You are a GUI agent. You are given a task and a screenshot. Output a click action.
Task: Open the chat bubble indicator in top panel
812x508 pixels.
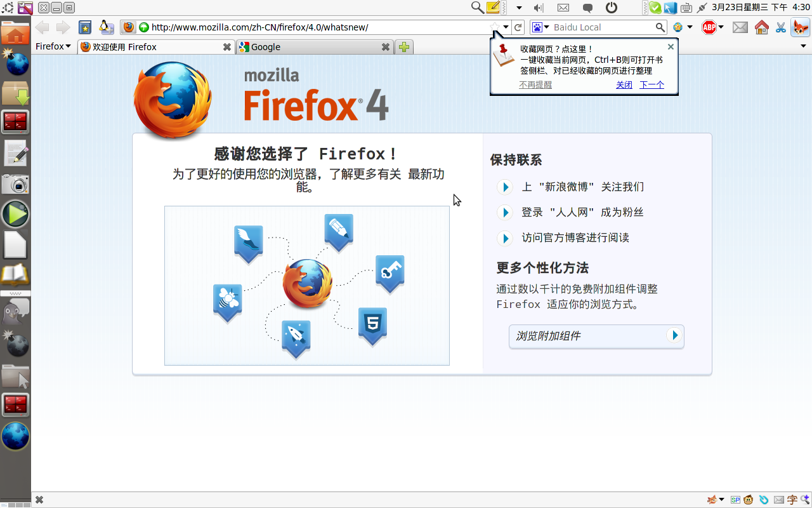[587, 8]
